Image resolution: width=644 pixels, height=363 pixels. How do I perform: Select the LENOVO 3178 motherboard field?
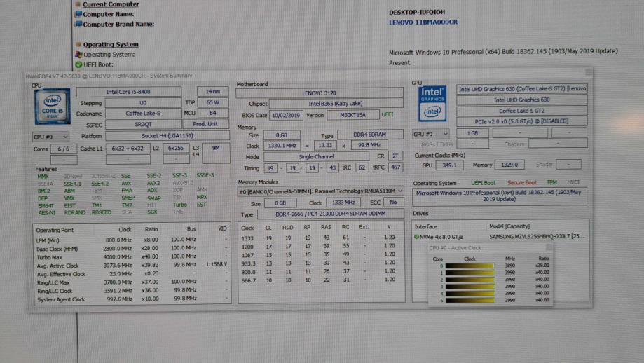coord(319,93)
